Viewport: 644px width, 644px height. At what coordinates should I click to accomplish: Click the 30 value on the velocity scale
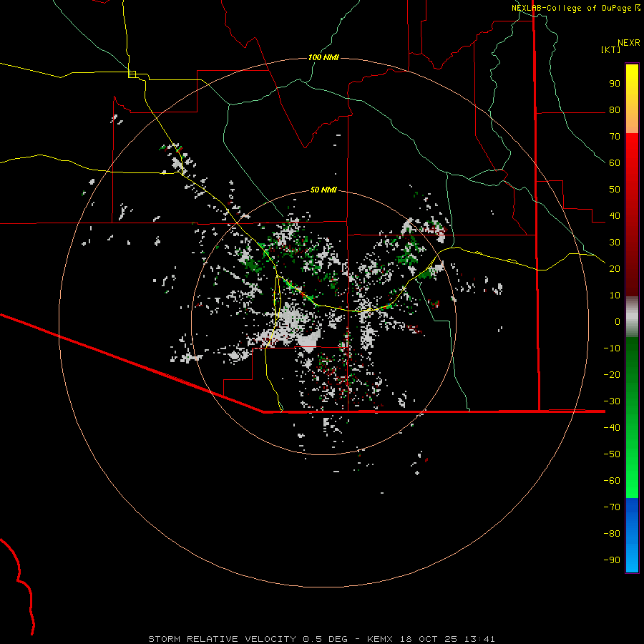(615, 243)
